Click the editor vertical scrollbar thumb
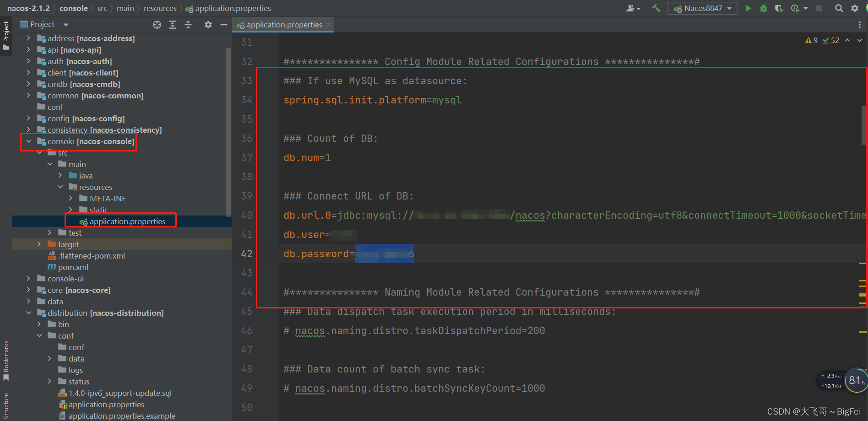This screenshot has width=868, height=421. 864,125
